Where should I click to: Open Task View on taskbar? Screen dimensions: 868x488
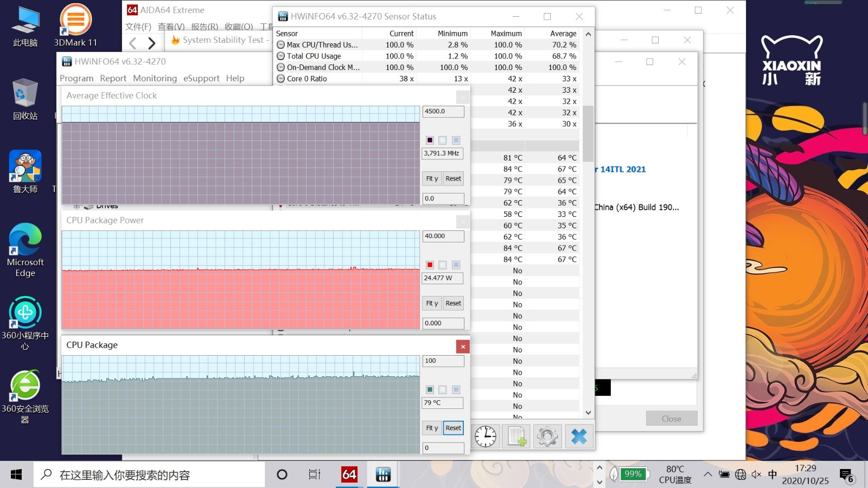pos(315,475)
